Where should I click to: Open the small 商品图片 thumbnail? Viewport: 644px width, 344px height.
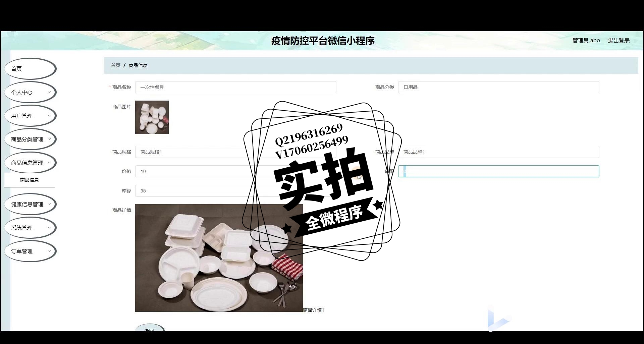click(152, 117)
